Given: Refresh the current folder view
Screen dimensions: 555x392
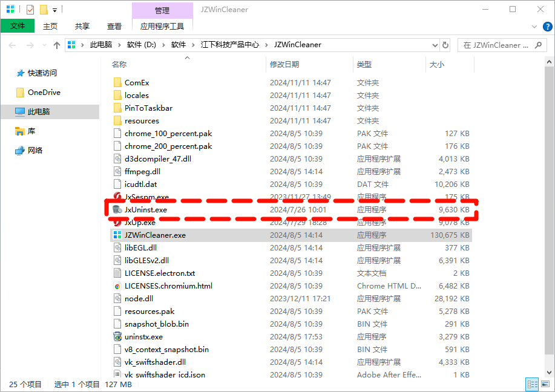Looking at the screenshot, I should (x=445, y=45).
